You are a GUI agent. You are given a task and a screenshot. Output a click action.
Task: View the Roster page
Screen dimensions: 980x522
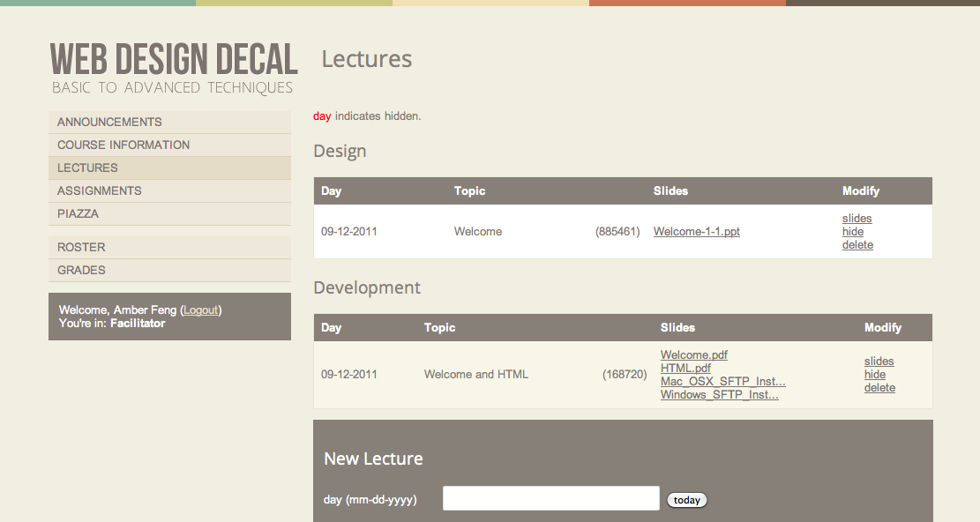click(x=169, y=247)
